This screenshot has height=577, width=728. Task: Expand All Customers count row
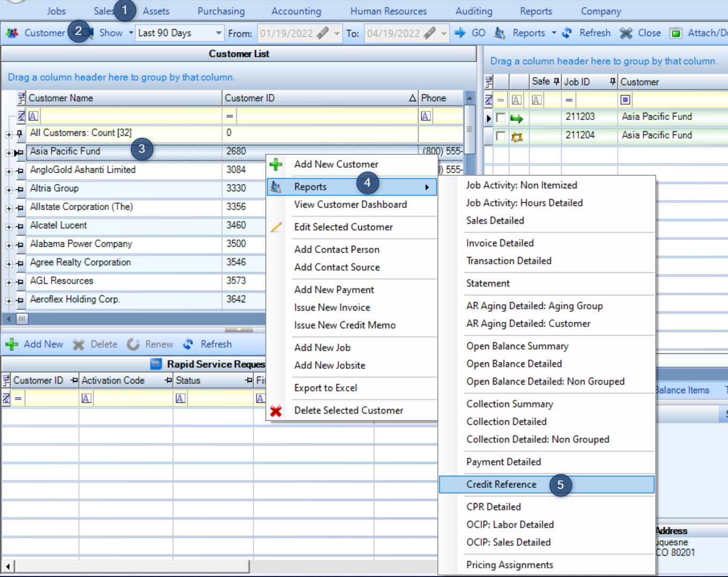point(9,135)
